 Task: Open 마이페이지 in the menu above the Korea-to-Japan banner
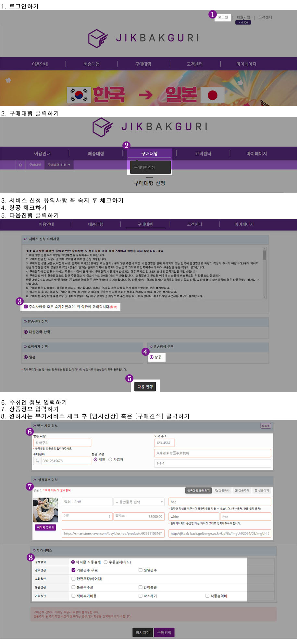click(x=246, y=64)
